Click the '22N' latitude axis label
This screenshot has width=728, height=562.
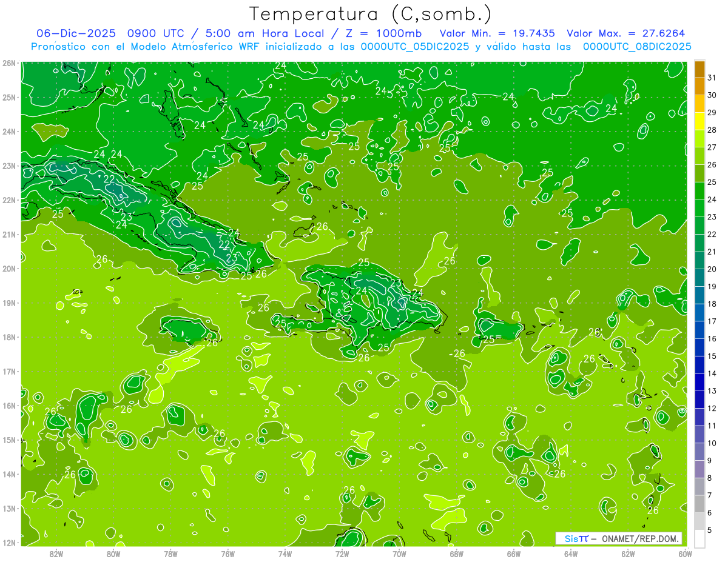[x=9, y=200]
